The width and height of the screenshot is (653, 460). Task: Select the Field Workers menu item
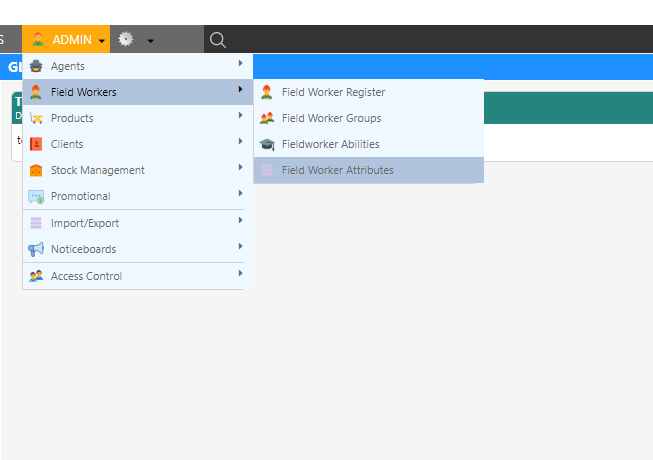tap(83, 92)
